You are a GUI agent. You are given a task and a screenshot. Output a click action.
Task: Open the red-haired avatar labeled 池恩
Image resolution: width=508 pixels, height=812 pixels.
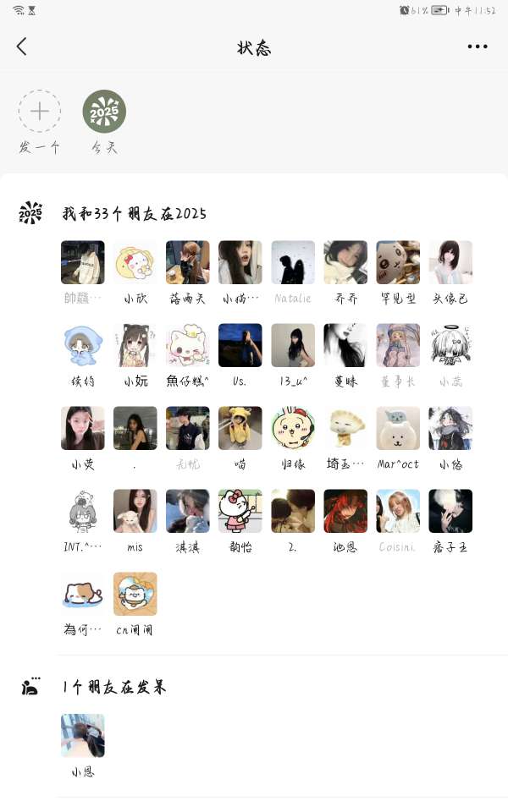pyautogui.click(x=345, y=511)
